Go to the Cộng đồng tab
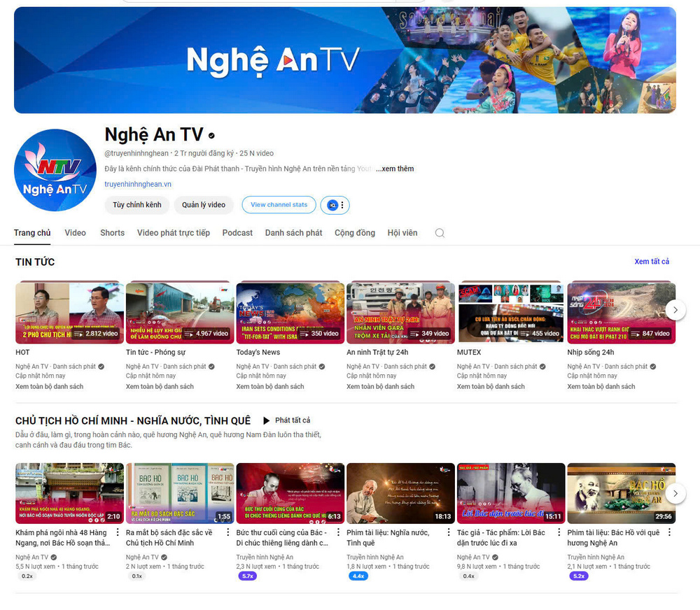700x610 pixels. (354, 233)
